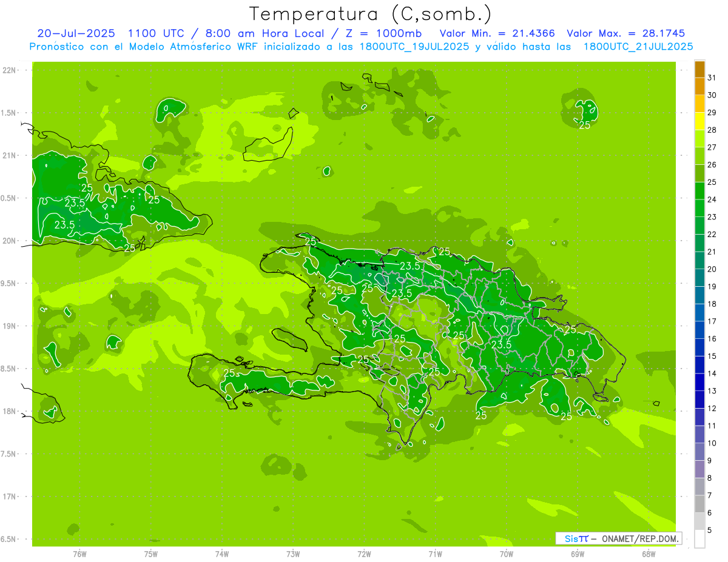Click the '22N' latitude axis label
Screen dimensions: 728x562
[9, 70]
